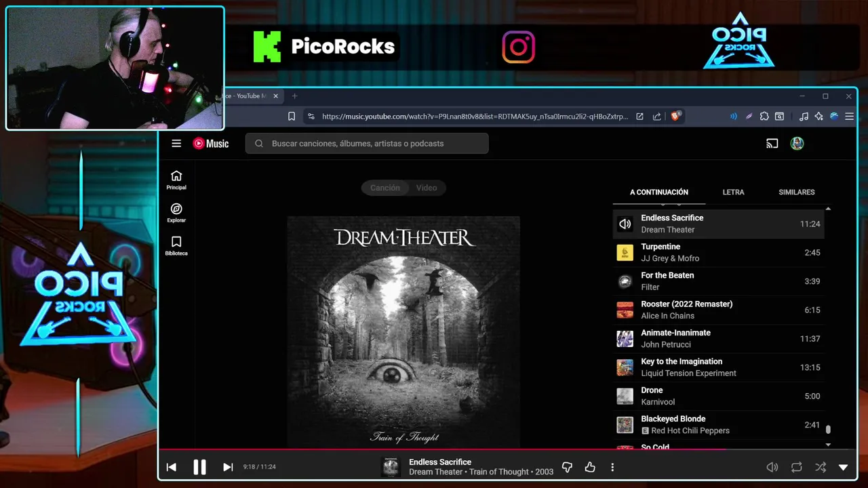Click "Dream Theater • Train of Thought • 2003" link
The image size is (868, 488).
point(481,472)
